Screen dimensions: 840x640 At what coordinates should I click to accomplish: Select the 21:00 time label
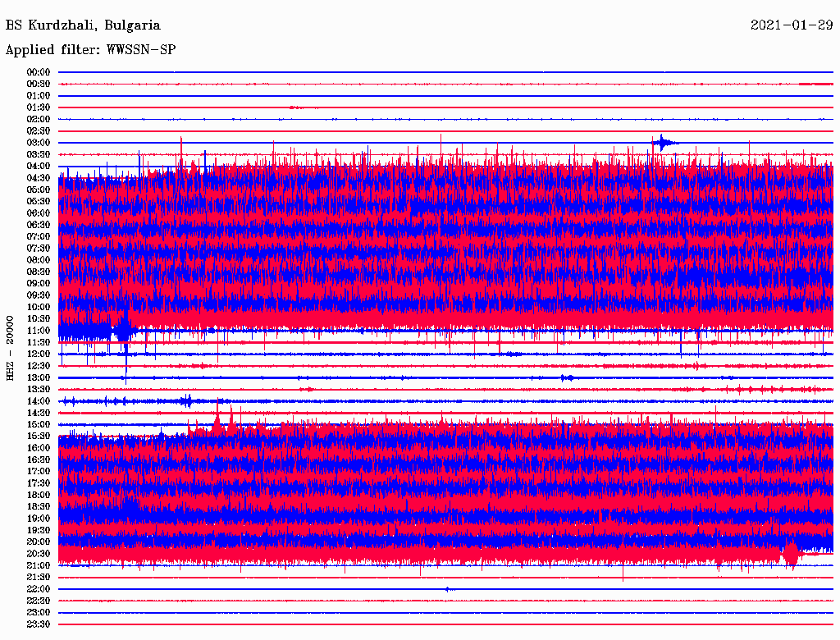39,565
